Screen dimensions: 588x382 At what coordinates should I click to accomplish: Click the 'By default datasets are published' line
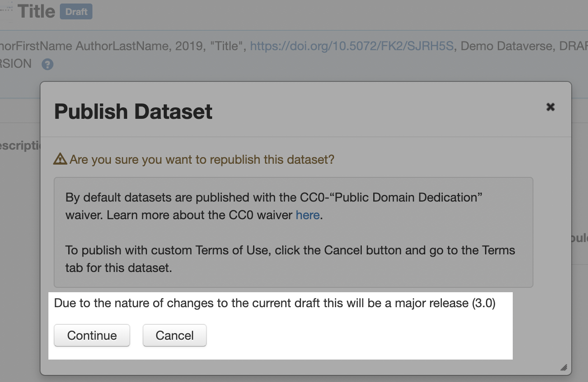(274, 197)
